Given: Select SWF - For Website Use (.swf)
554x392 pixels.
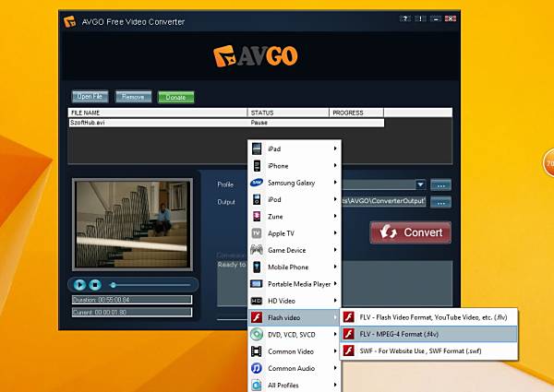Looking at the screenshot, I should (428, 350).
